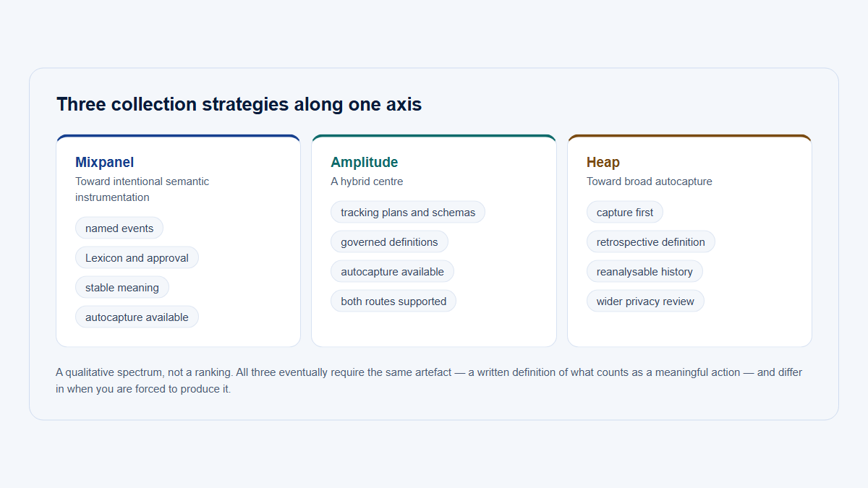Click 'autocapture available' chip in Amplitude card

pos(392,272)
